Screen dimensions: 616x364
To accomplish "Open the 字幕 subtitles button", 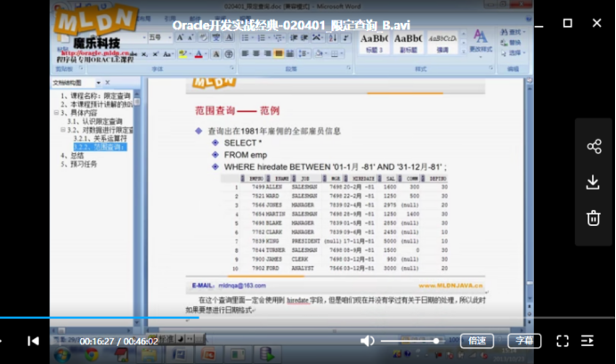I will coord(524,341).
